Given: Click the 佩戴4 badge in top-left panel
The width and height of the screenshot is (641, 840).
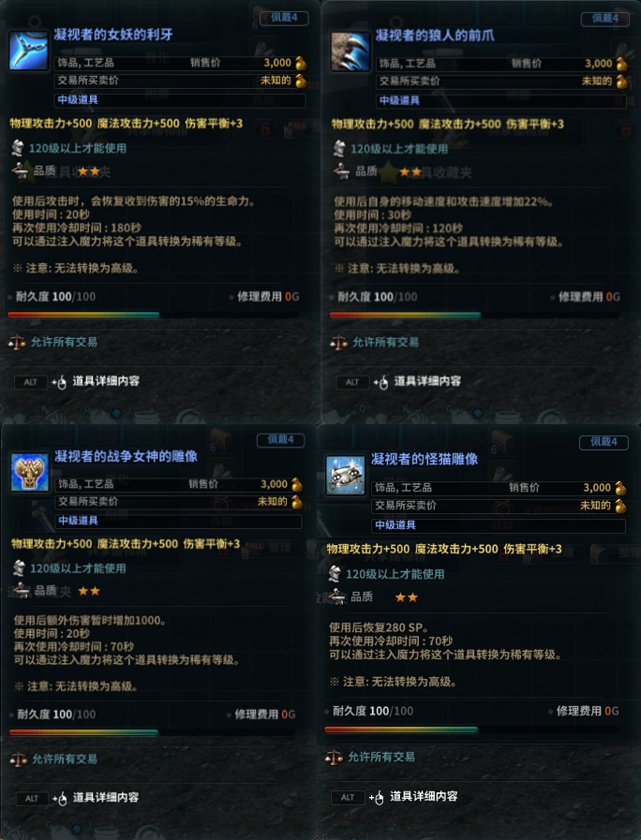Looking at the screenshot, I should point(284,18).
